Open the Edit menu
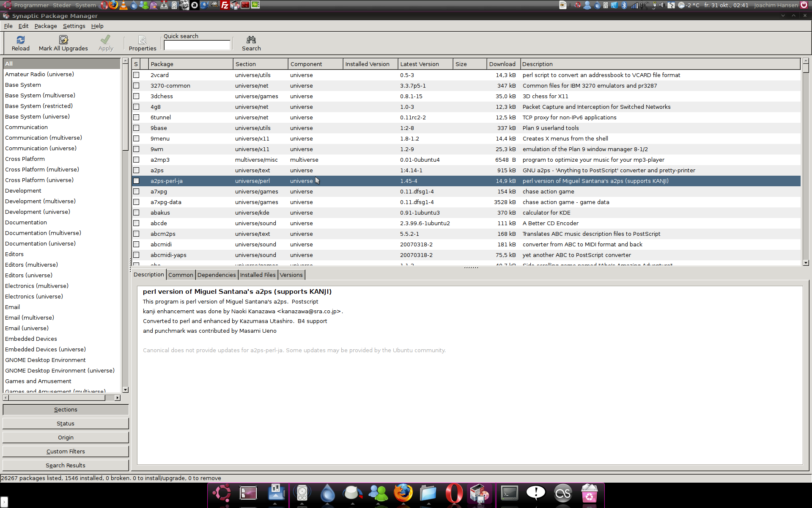The image size is (812, 508). 23,26
